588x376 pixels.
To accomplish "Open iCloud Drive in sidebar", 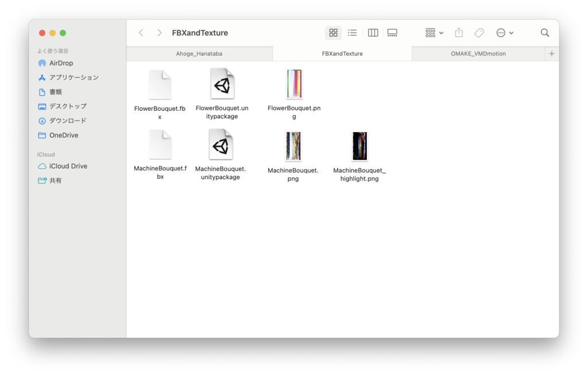I will tap(63, 166).
